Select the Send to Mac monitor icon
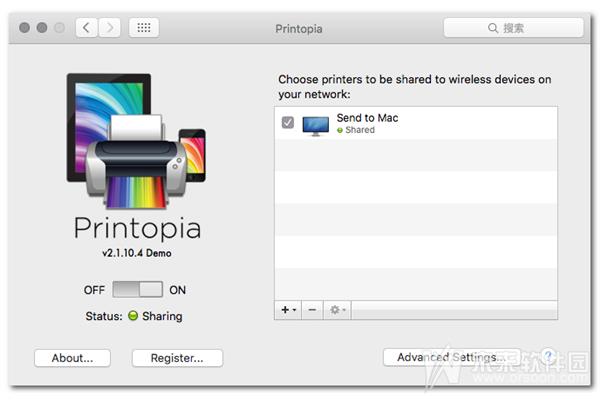The height and width of the screenshot is (400, 600). 316,126
